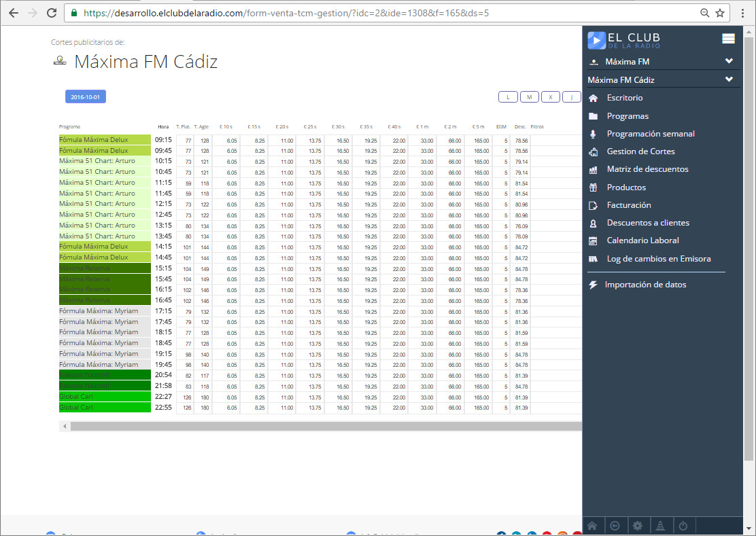Click the Fórmula Máxima: Myriam cell in the 17:15 row

click(105, 310)
